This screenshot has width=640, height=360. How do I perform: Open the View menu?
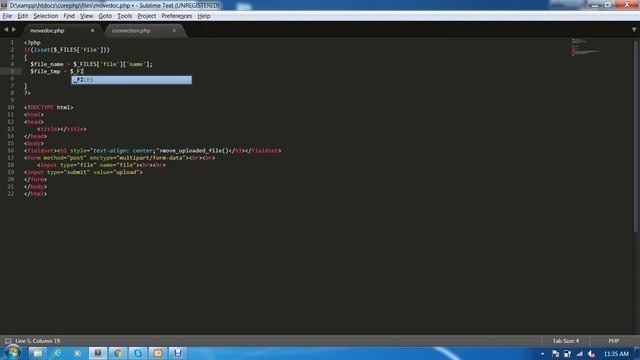coord(86,16)
